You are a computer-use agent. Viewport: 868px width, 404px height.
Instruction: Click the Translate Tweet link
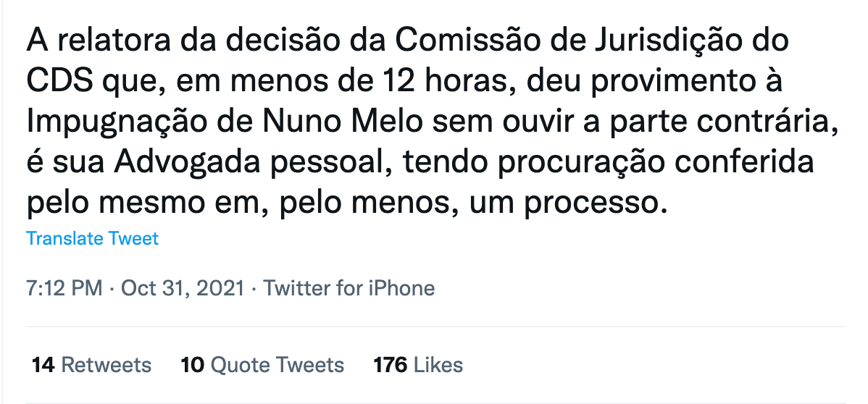(93, 238)
